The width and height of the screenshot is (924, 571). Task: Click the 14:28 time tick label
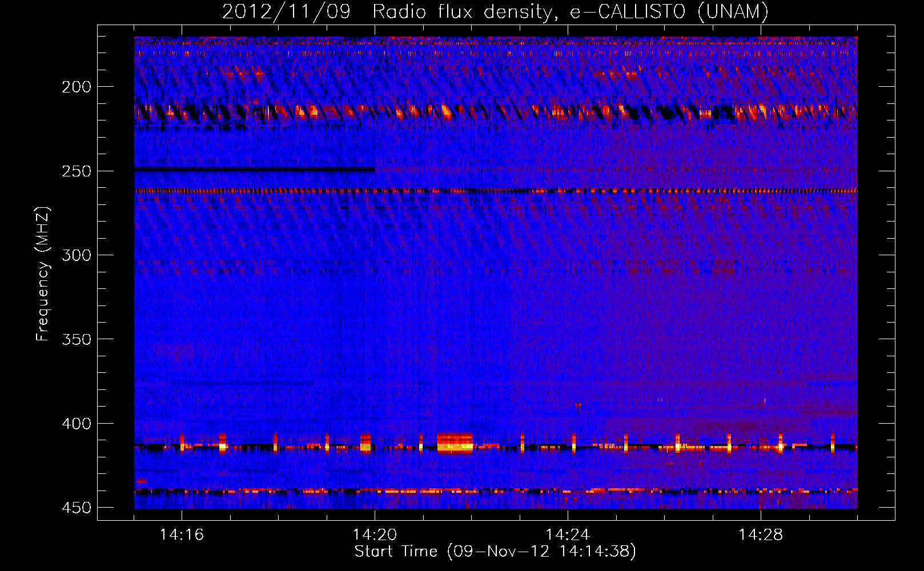pyautogui.click(x=761, y=534)
